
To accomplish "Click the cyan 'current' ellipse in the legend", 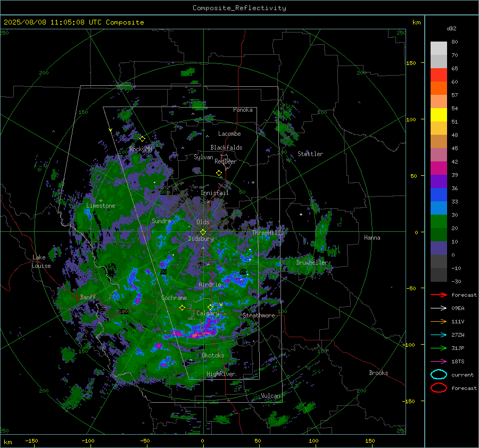I will pyautogui.click(x=439, y=374).
